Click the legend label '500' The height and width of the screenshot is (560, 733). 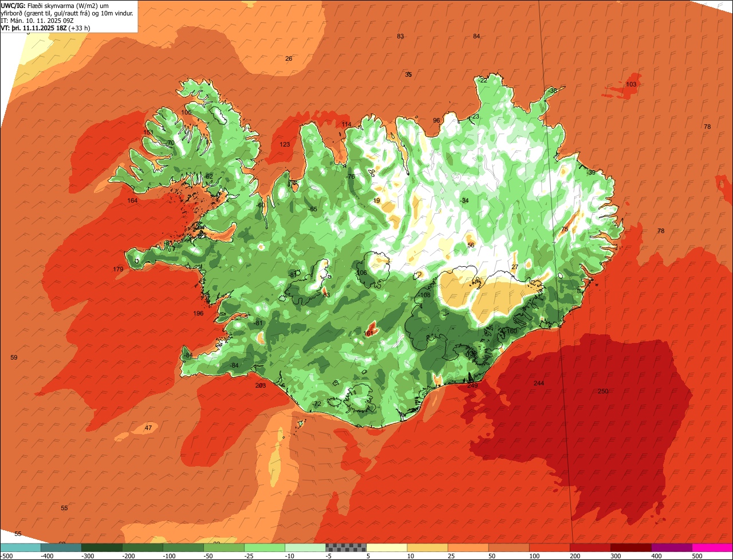(697, 556)
